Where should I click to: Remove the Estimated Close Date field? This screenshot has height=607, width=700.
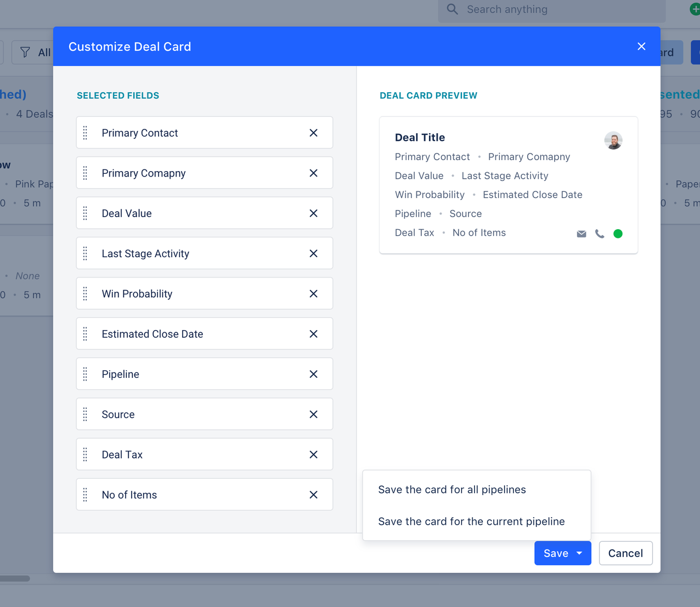click(313, 334)
